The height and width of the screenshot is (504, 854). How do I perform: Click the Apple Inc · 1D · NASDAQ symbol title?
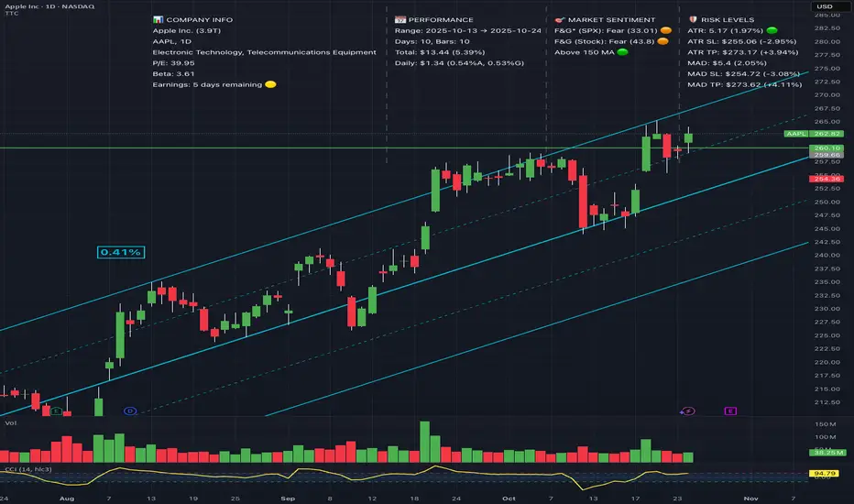pos(49,6)
